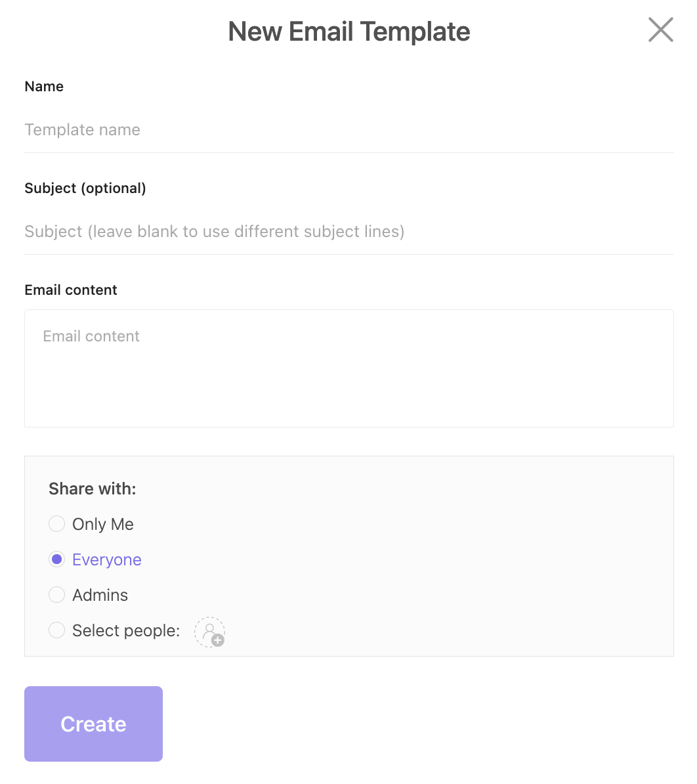Select the Everyone radio button
This screenshot has height=784, width=697.
coord(57,559)
